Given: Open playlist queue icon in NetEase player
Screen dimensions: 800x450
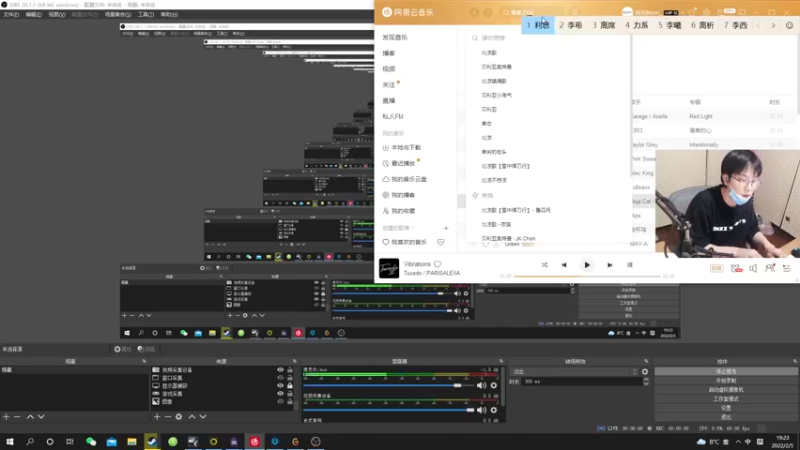Looking at the screenshot, I should click(x=786, y=268).
